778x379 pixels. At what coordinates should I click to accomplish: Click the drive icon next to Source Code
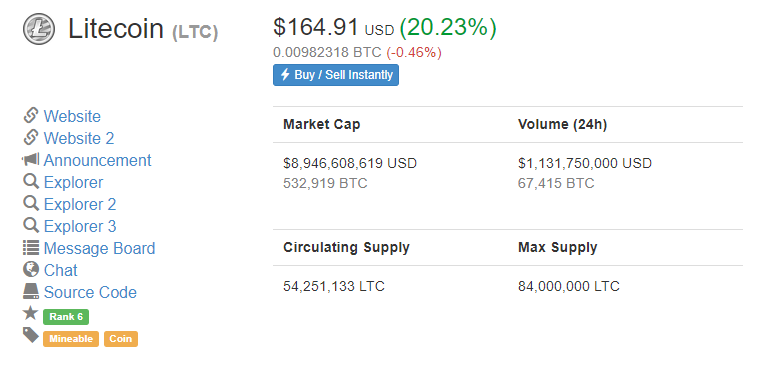click(31, 291)
